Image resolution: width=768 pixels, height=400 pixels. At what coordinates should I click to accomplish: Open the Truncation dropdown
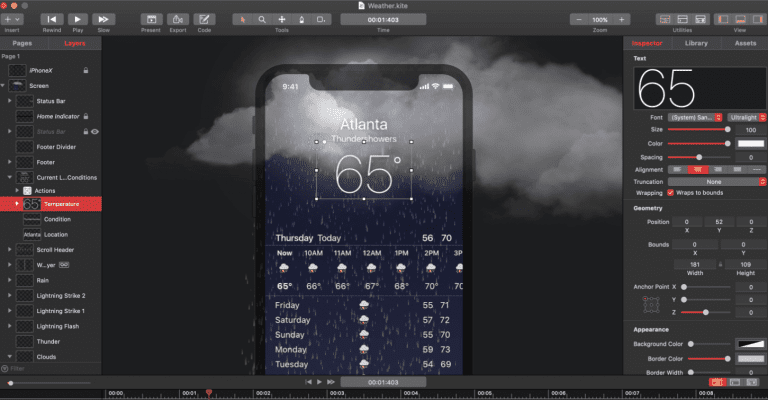tap(713, 181)
